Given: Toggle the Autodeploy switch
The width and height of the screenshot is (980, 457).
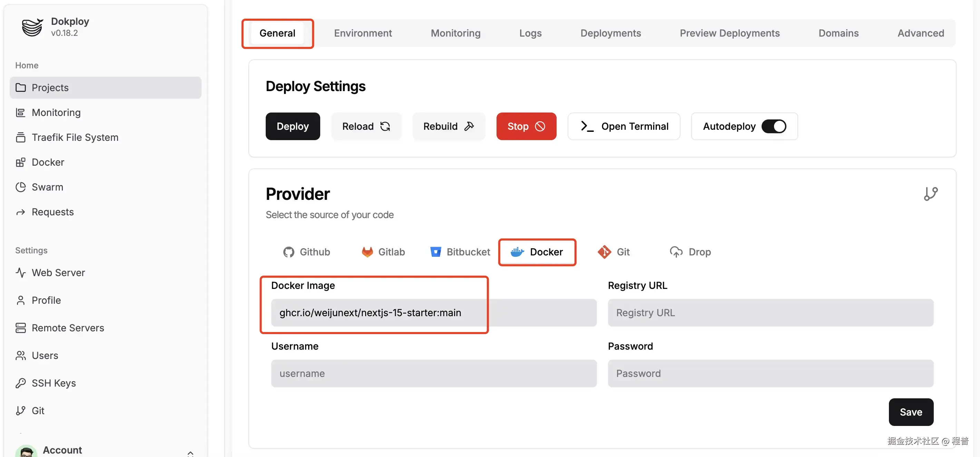Looking at the screenshot, I should (x=773, y=126).
